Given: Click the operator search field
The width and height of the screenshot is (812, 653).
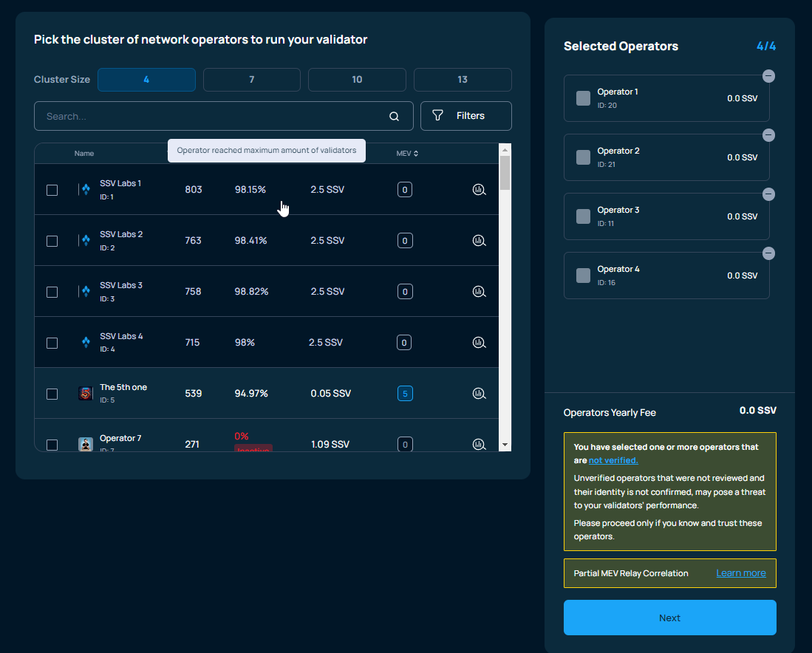Looking at the screenshot, I should click(x=224, y=116).
